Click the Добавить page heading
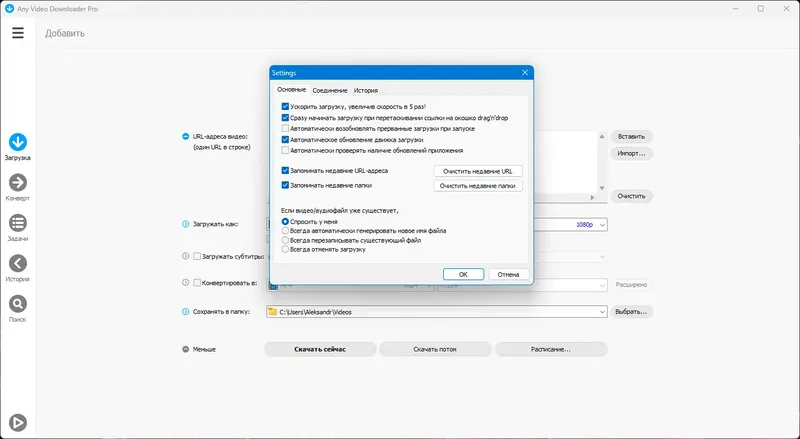The image size is (800, 439). [x=65, y=33]
